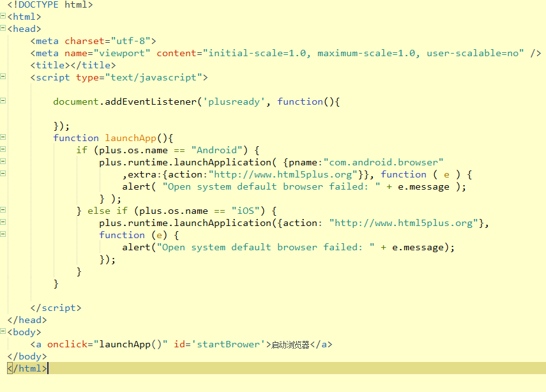The width and height of the screenshot is (546, 392).
Task: Click the highlighted </html> closing tag
Action: pos(27,368)
